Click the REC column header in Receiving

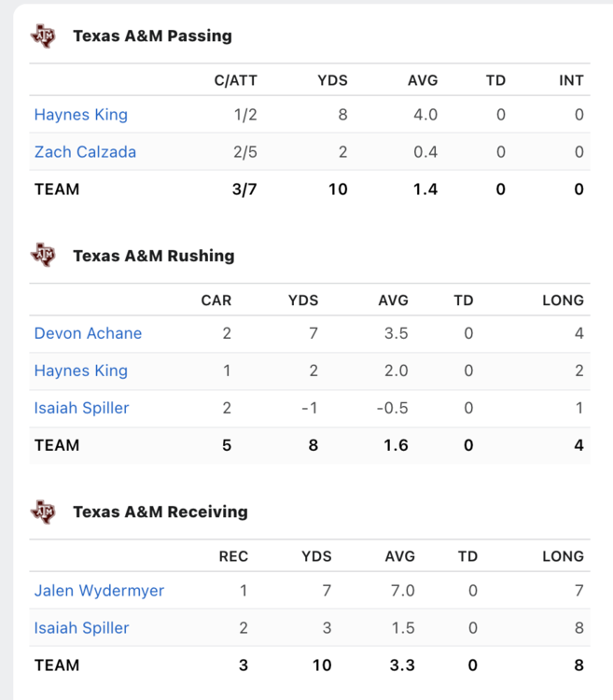tap(233, 556)
